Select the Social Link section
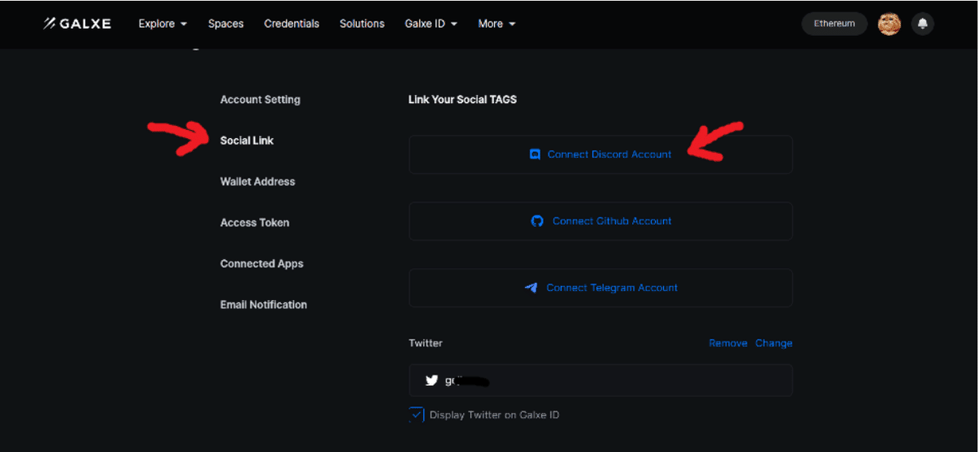 [x=247, y=141]
